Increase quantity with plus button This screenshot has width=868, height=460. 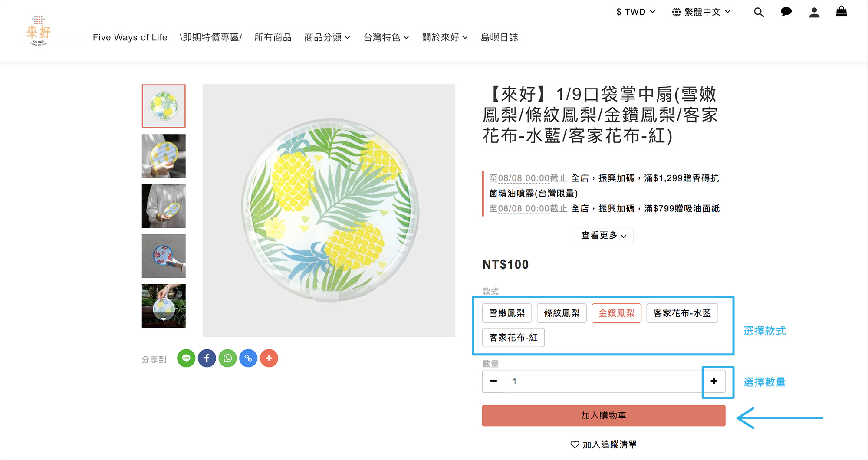(714, 381)
